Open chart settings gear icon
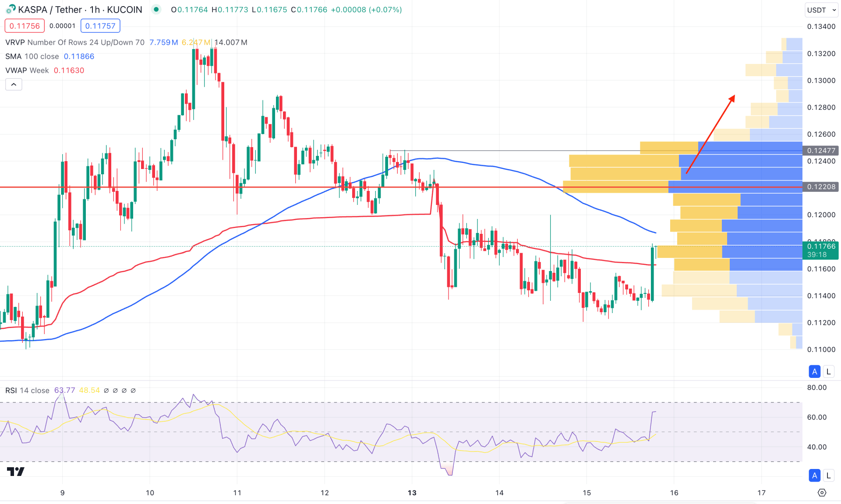 coord(822,493)
